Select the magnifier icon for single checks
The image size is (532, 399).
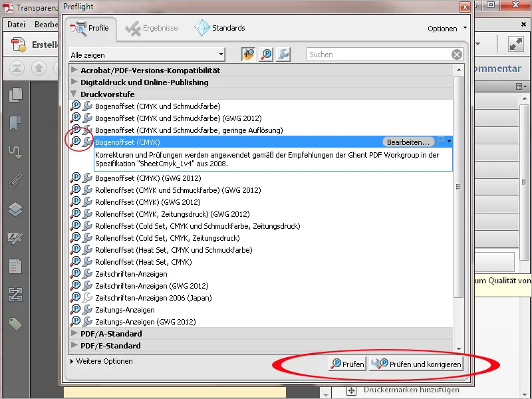(x=265, y=55)
